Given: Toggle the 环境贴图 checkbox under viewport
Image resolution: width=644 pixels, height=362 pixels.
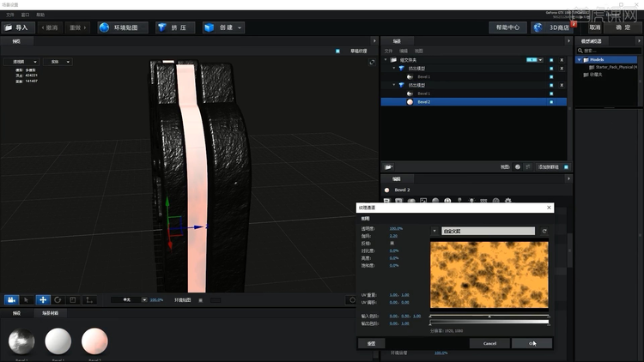Looking at the screenshot, I should click(200, 300).
